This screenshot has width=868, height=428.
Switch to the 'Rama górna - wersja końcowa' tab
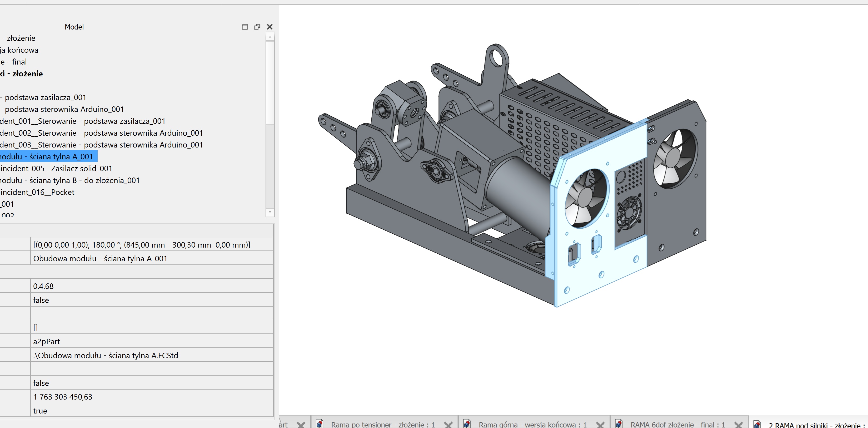(532, 424)
